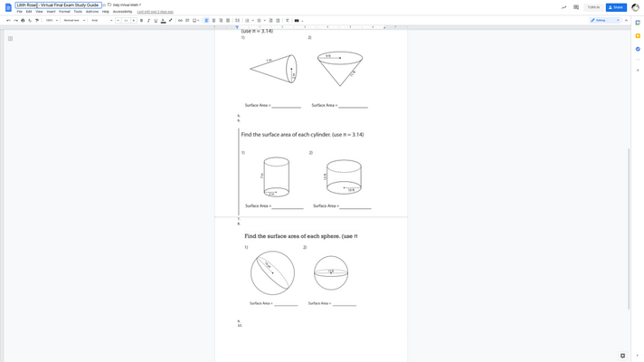Viewport: 644px width, 362px height.
Task: Decrease the font size
Action: click(118, 21)
